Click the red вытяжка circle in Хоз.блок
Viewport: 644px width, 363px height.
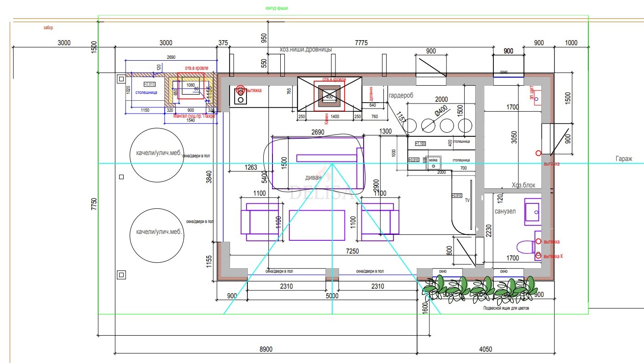tap(538, 153)
